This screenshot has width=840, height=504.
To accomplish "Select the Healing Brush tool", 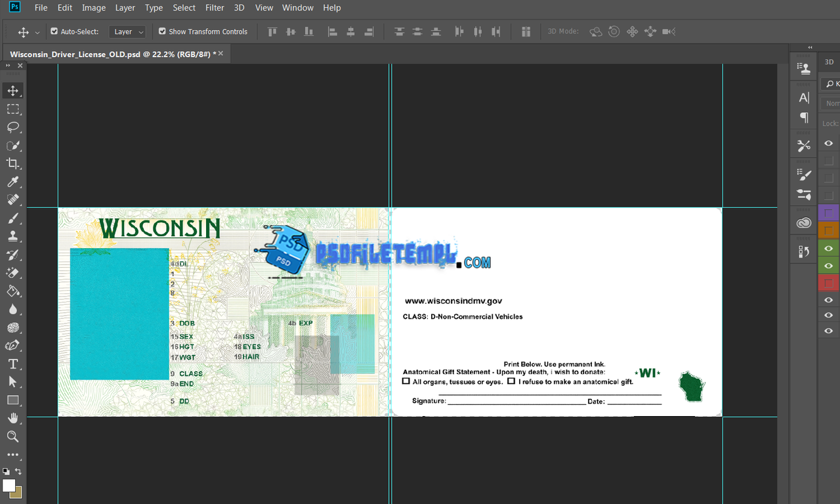I will tap(13, 200).
